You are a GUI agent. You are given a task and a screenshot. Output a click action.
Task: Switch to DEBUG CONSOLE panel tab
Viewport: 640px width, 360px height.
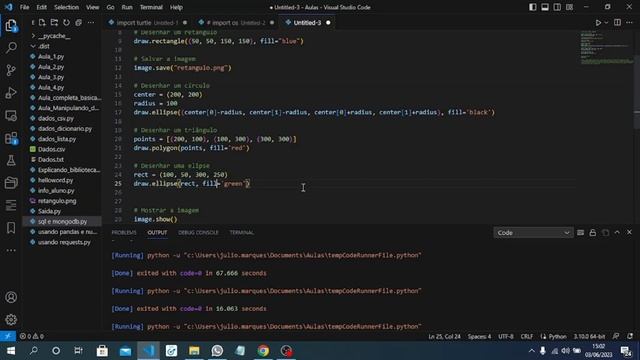[x=198, y=233]
